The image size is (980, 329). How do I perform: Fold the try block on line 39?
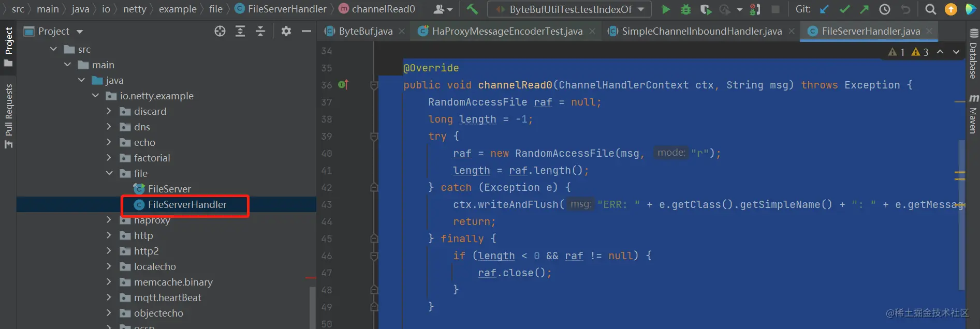(x=374, y=137)
